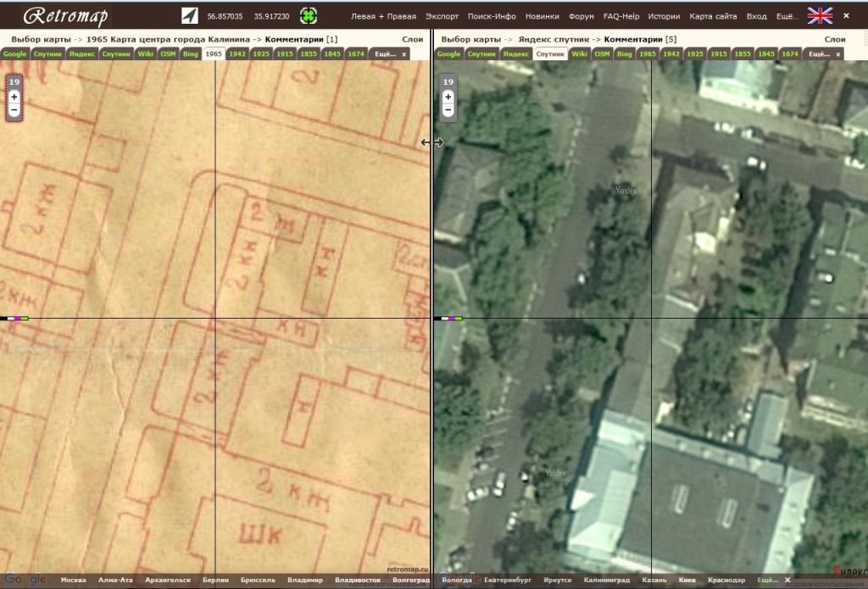Select the 1942 tab in left panel
Screen dimensions: 868x589
[237, 54]
